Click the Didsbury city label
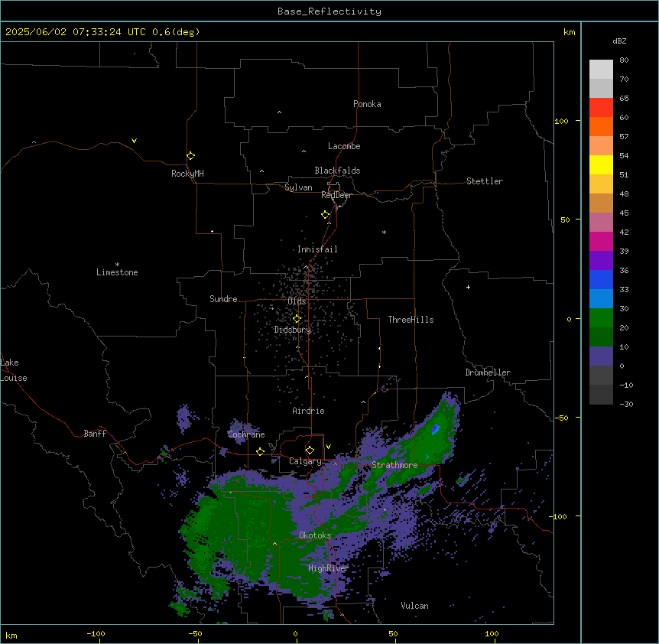This screenshot has height=644, width=659. coord(292,330)
